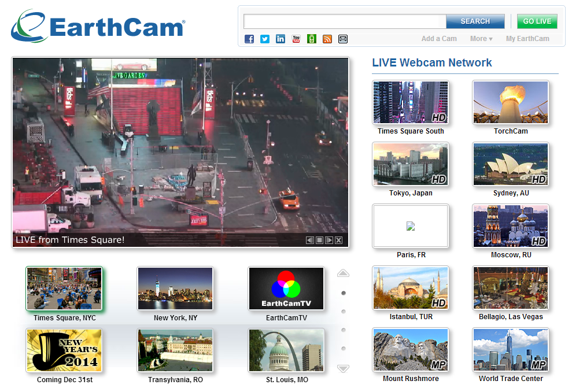Click the 'Coming Dec 31st' caption
572x392 pixels.
pos(65,380)
